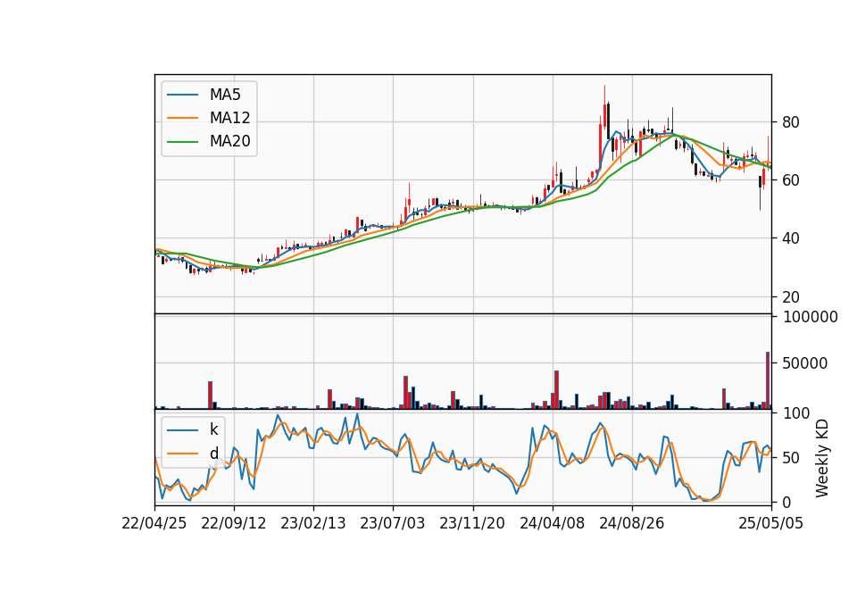Image resolution: width=857 pixels, height=616 pixels.
Task: Click the 23/07/03 date tick label
Action: pos(393,523)
